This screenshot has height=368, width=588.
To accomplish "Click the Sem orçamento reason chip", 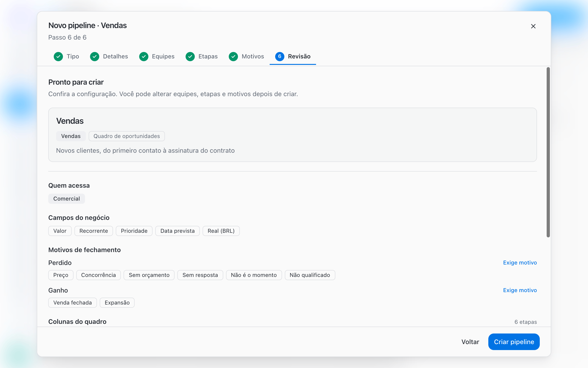I will point(149,275).
